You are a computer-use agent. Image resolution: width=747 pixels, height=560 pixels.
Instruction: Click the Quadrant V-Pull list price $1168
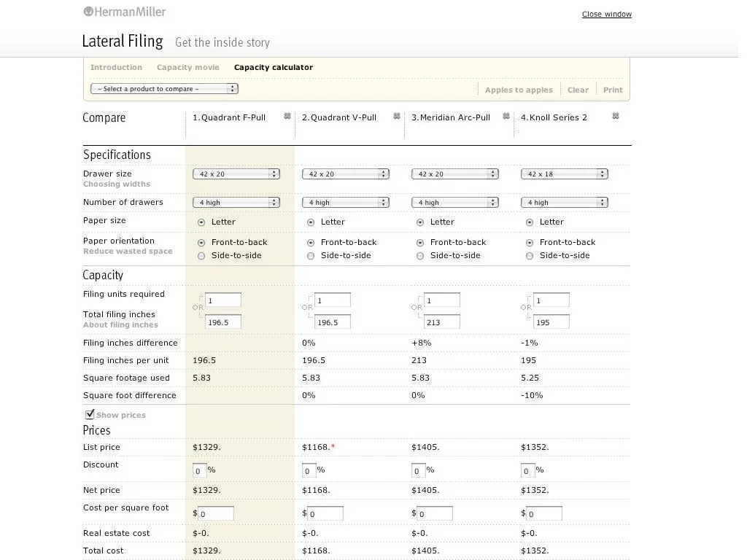(x=317, y=447)
